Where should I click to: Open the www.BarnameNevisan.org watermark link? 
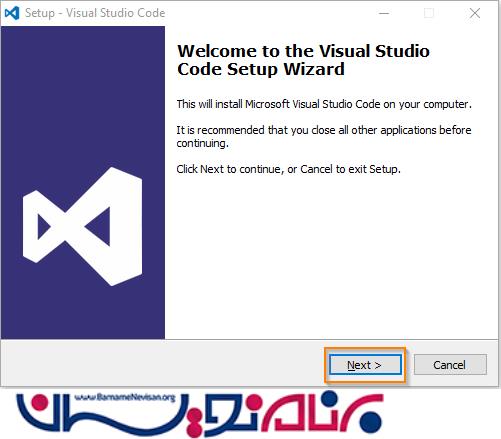coord(125,397)
